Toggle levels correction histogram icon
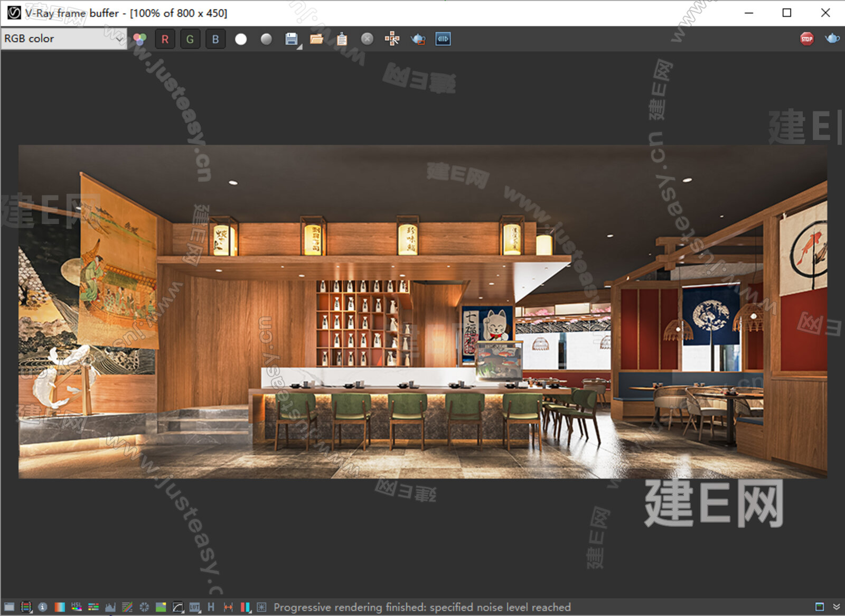This screenshot has height=616, width=845. [110, 607]
